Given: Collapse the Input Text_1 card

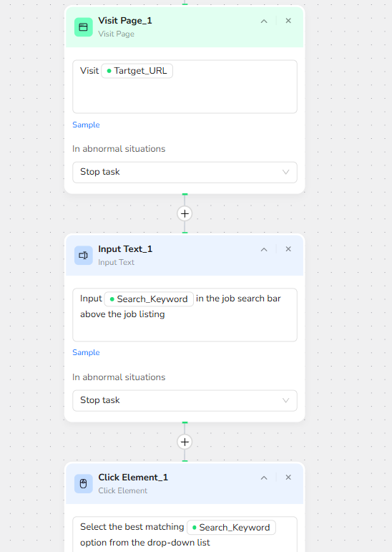Looking at the screenshot, I should 264,249.
